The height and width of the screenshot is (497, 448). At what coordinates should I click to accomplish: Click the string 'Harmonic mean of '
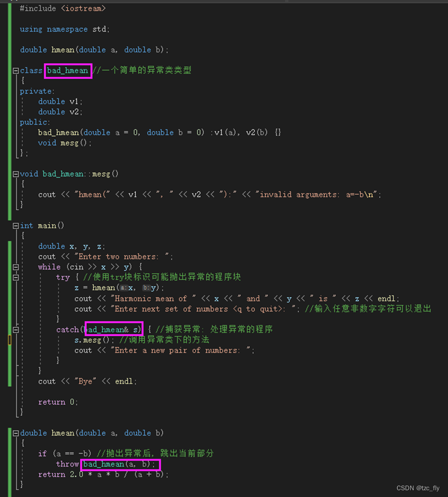(x=153, y=299)
